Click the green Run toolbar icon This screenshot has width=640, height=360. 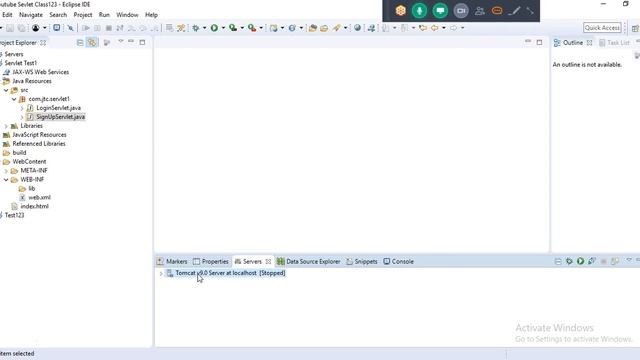214,28
